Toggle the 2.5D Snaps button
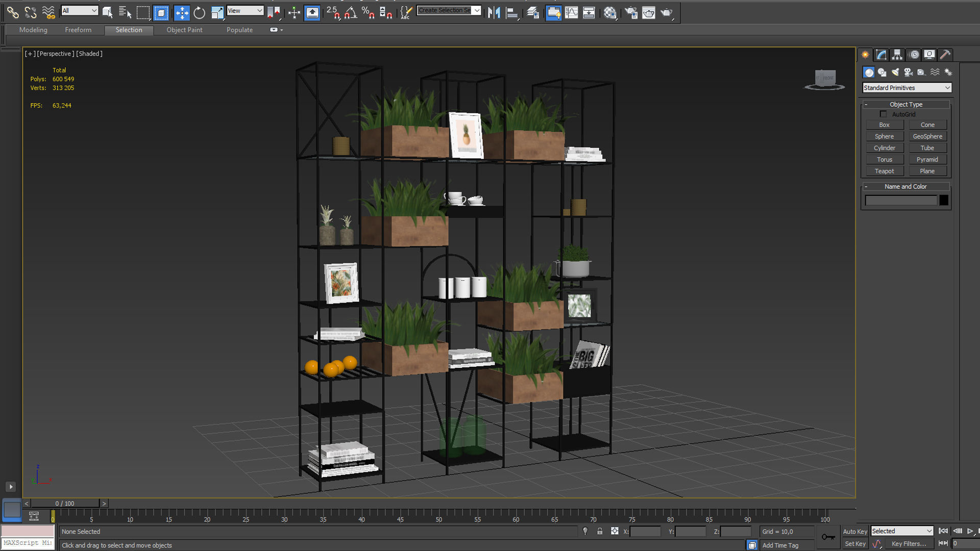This screenshot has height=551, width=980. [x=333, y=12]
